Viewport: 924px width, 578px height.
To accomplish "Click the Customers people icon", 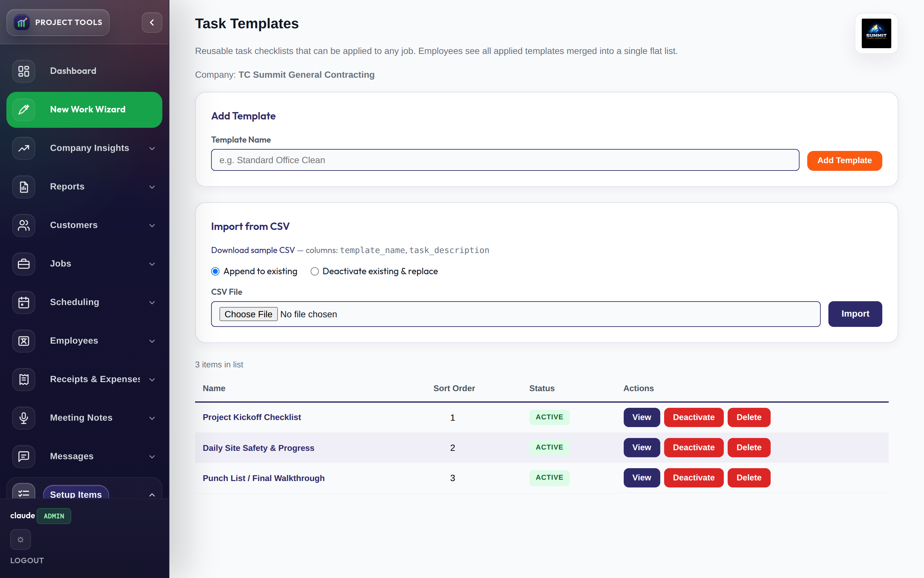I will [24, 225].
